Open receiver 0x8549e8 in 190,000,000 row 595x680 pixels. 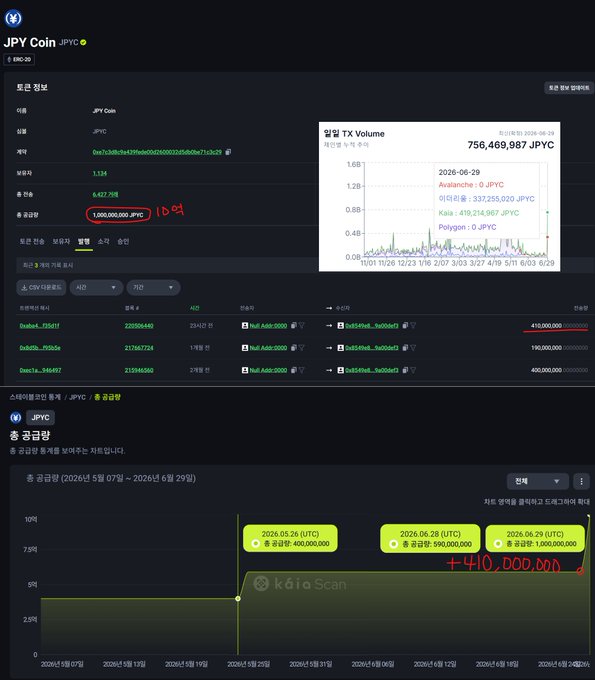pyautogui.click(x=372, y=348)
